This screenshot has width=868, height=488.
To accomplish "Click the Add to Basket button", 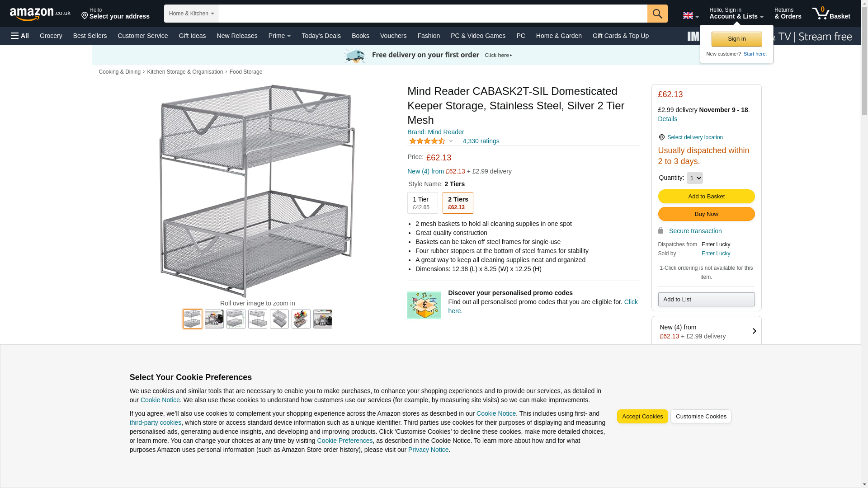I will coord(706,197).
